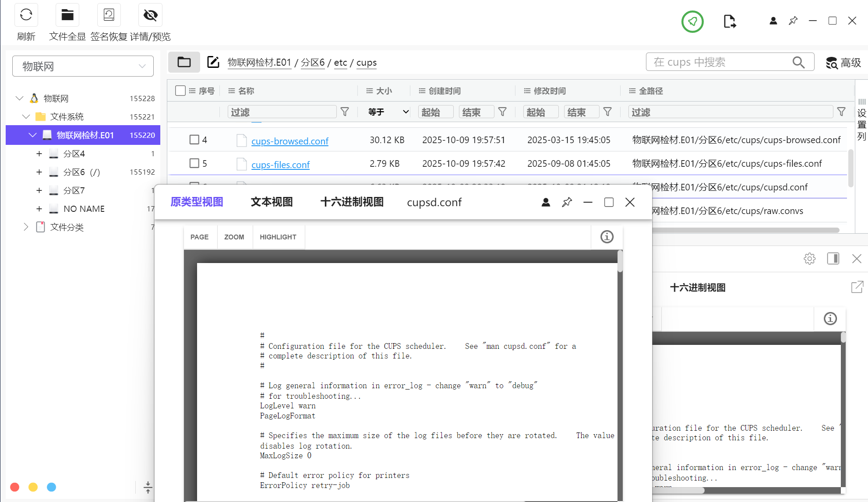Open the 物联网 case dropdown

83,66
